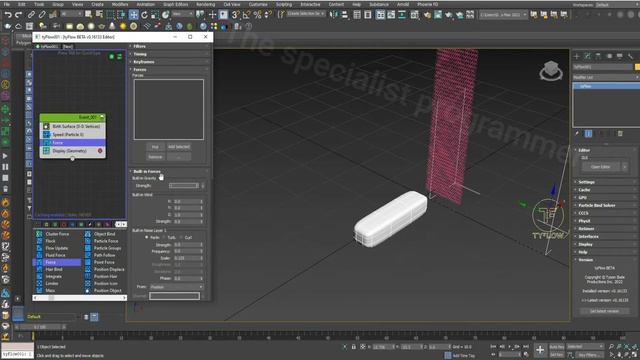Open the Modifiers menu
This screenshot has height=360, width=640.
coord(120,4)
